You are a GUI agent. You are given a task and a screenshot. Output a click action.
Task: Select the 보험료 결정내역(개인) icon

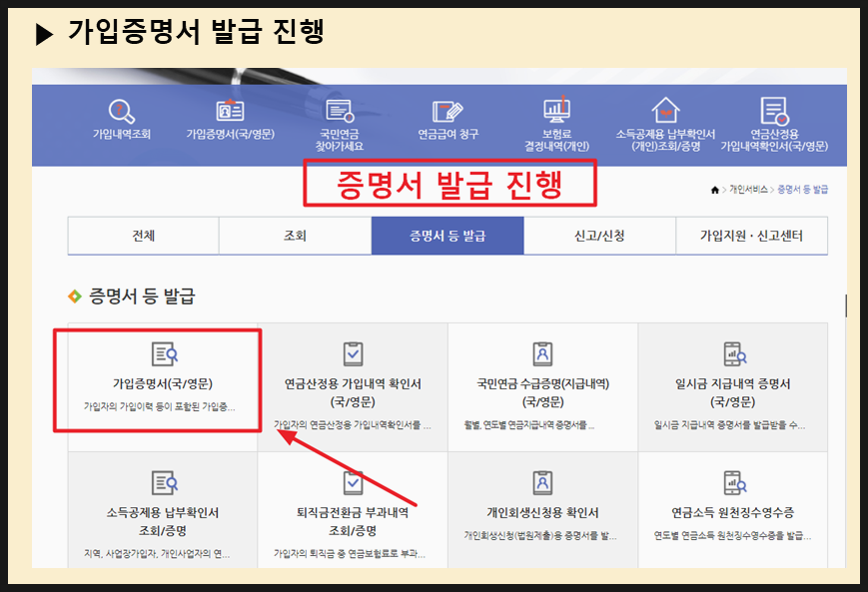(x=556, y=112)
